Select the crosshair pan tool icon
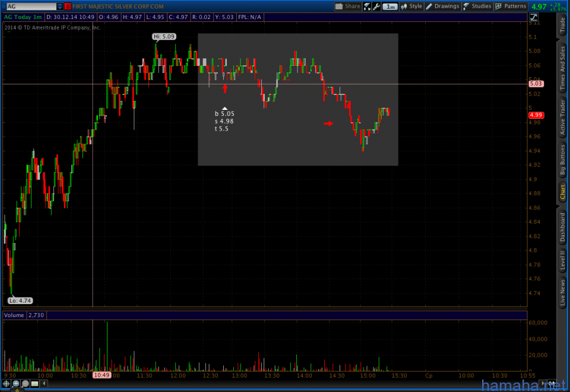The width and height of the screenshot is (570, 392). [x=6, y=383]
